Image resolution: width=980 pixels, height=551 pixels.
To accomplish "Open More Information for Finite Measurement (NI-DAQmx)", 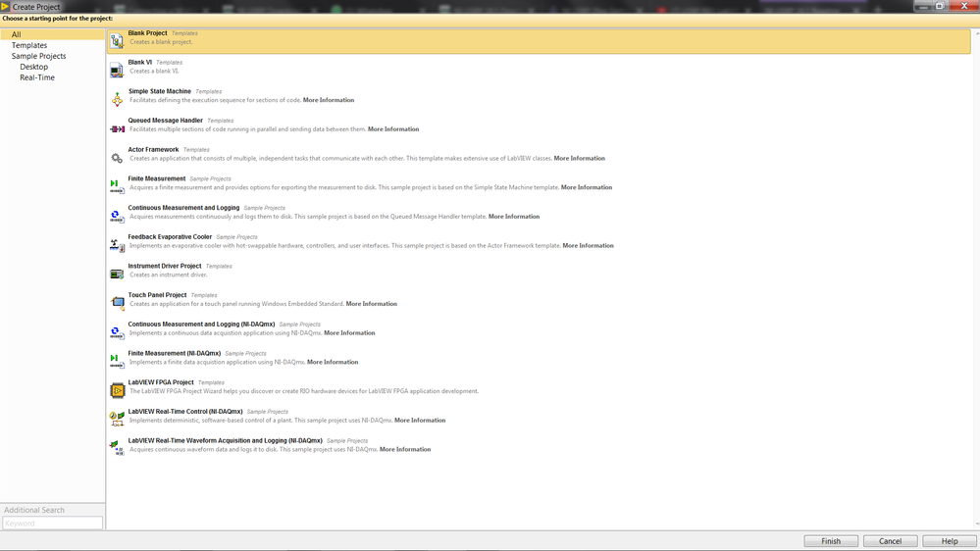I will tap(333, 362).
